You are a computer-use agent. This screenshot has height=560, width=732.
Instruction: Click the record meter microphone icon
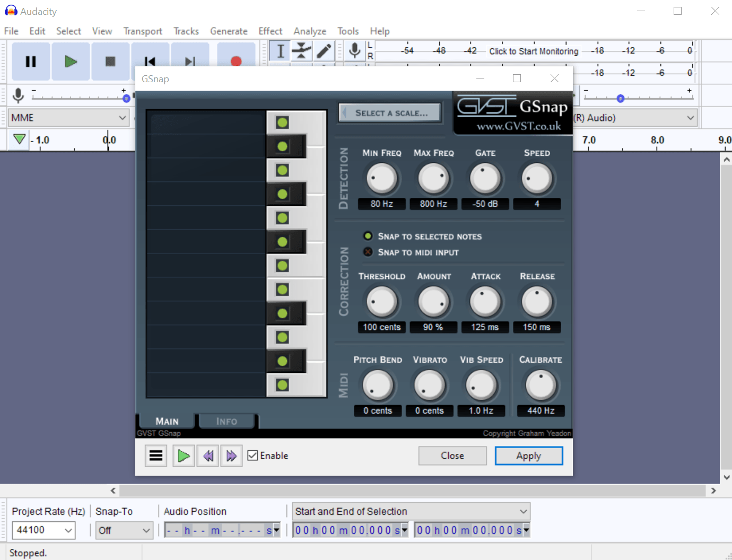click(x=355, y=51)
